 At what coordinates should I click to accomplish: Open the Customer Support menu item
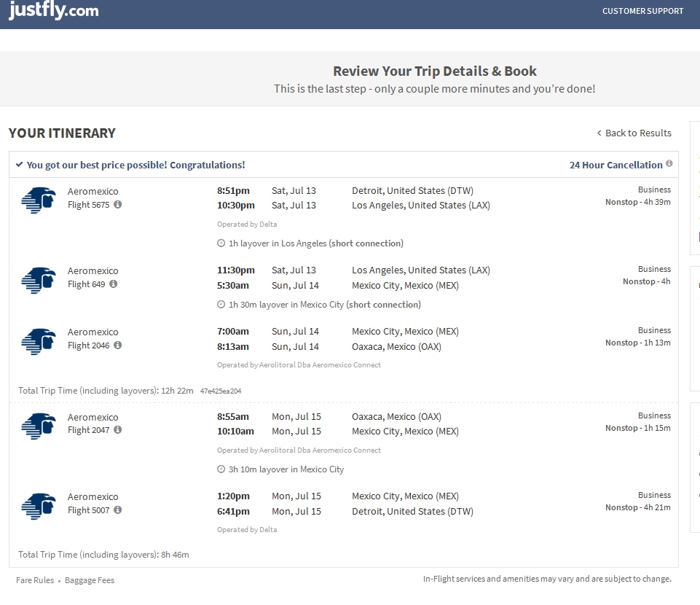click(x=642, y=11)
